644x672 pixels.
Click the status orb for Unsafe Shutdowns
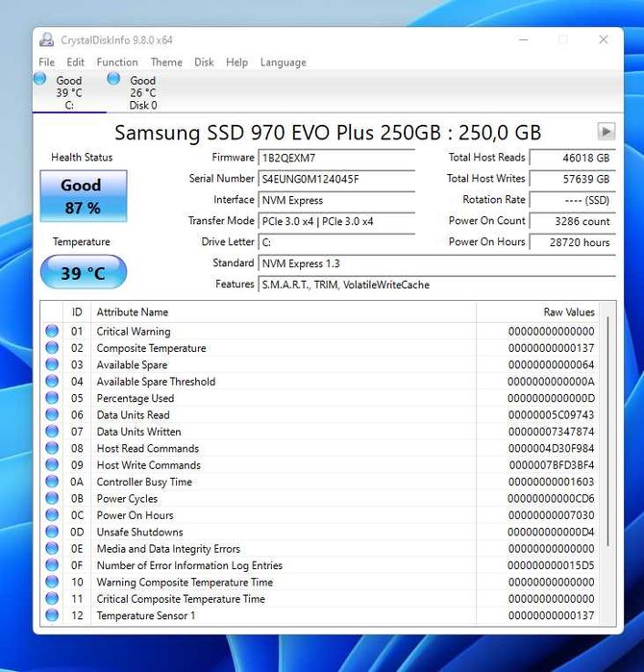[52, 532]
